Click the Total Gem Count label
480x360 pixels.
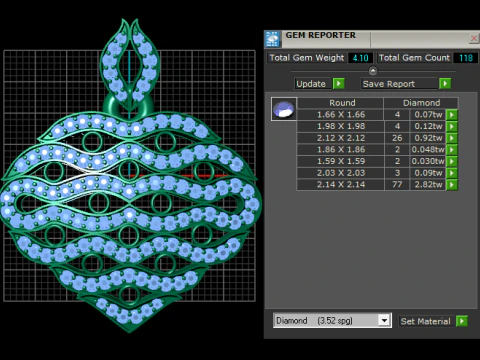414,58
